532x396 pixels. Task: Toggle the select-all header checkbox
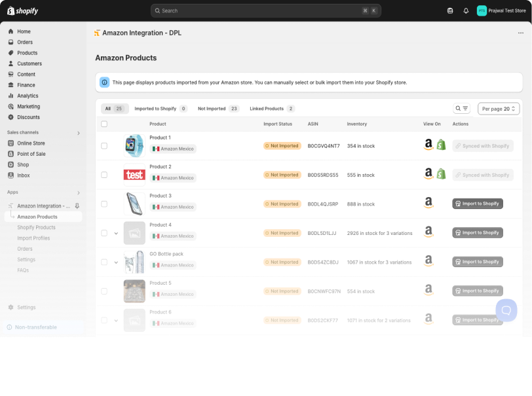tap(104, 124)
